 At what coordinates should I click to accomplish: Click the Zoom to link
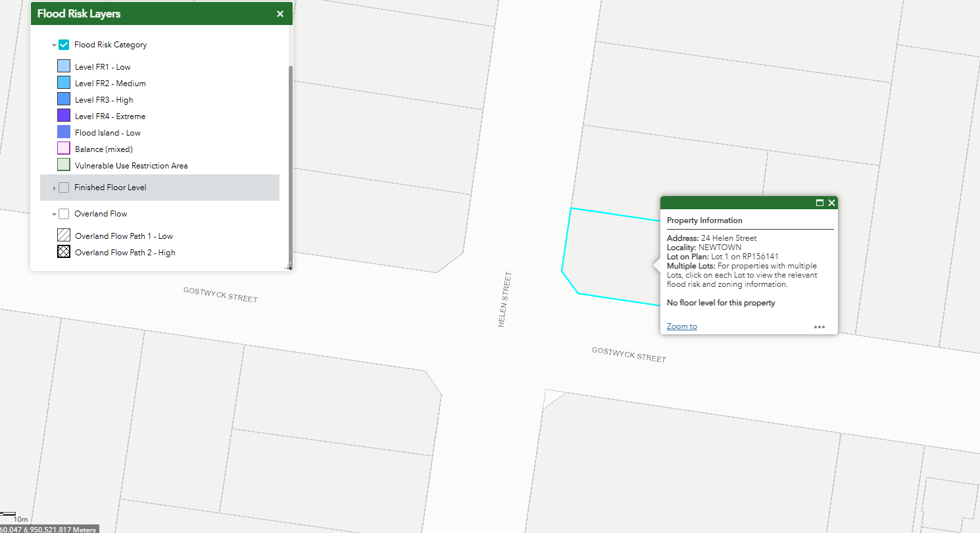click(x=681, y=326)
